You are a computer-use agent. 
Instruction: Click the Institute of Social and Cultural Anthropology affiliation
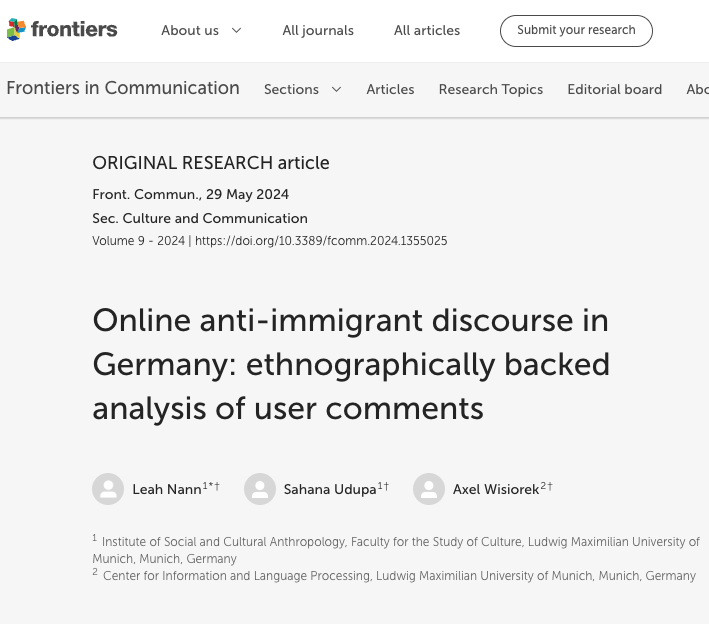(396, 550)
